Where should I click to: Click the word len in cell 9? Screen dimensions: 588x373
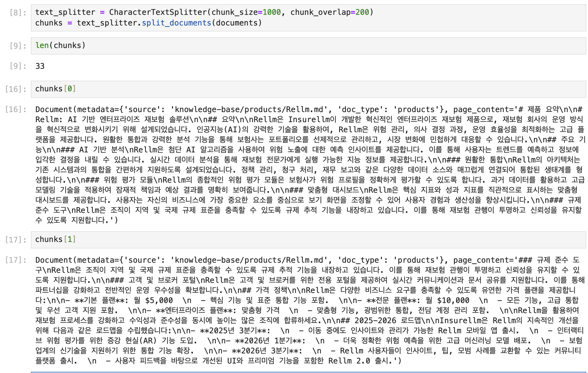click(42, 46)
